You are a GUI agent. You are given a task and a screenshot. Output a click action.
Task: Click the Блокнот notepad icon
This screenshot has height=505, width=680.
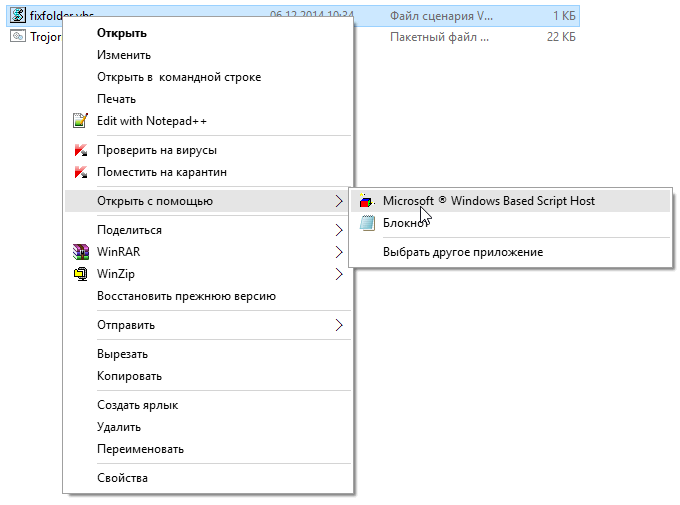[367, 223]
